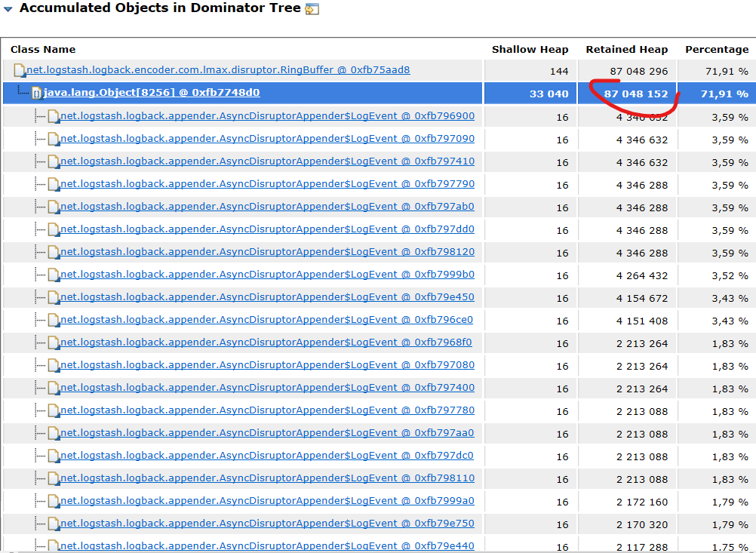Screen dimensions: 756x553
Task: Click the Class Name column header
Action: (43, 49)
